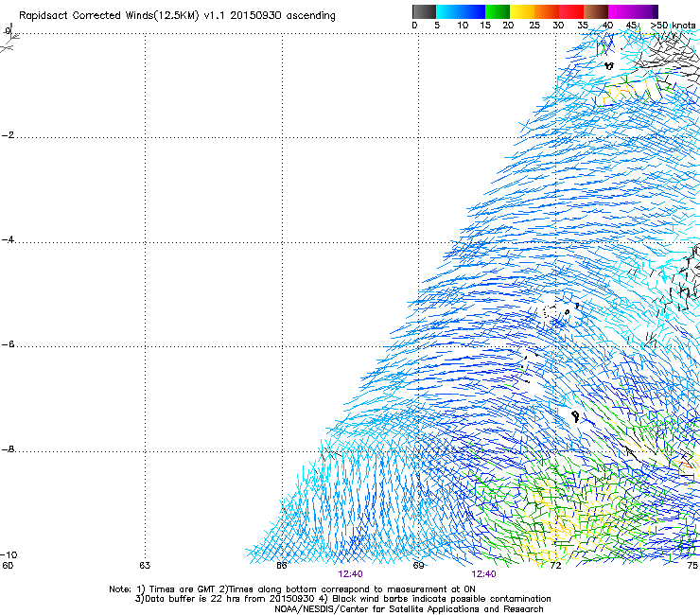Viewport: 700px width, 615px height.
Task: Click the '12:40' time between longitudes 69 and 72
Action: (x=484, y=574)
